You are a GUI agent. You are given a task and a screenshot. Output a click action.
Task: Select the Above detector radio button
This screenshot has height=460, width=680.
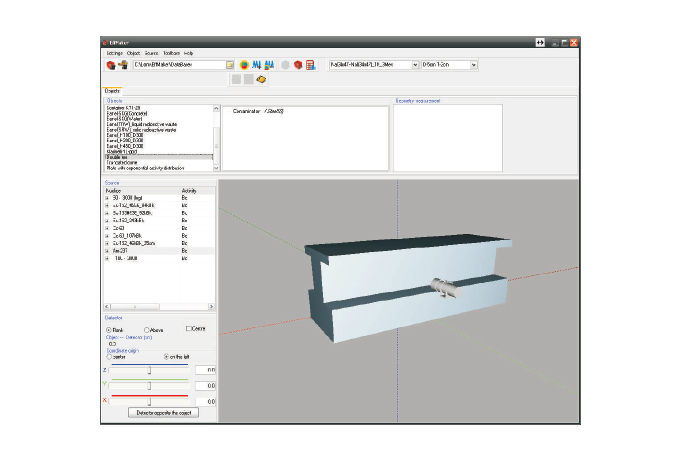146,329
